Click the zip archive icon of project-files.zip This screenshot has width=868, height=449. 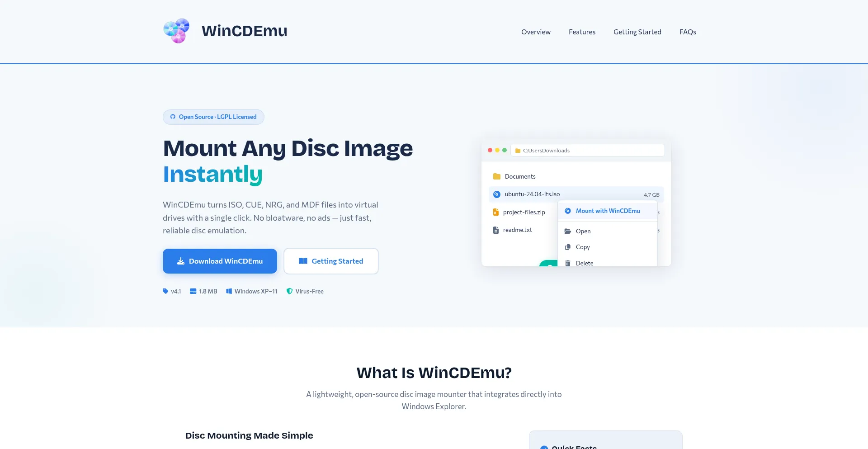(496, 212)
